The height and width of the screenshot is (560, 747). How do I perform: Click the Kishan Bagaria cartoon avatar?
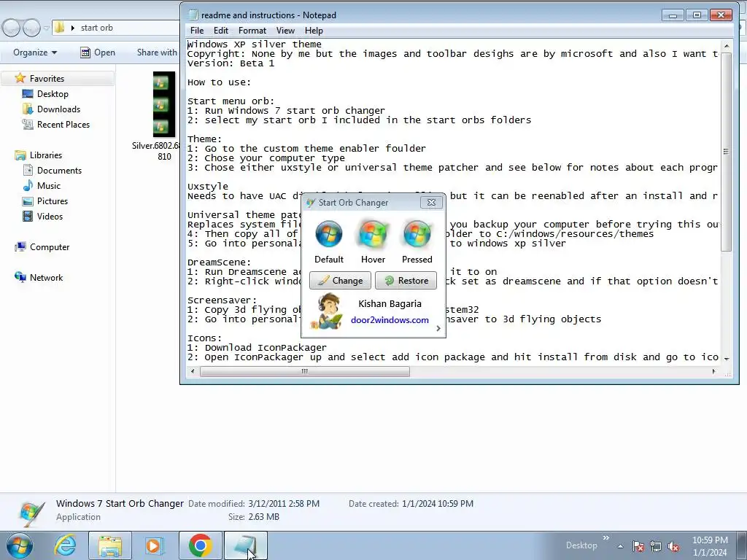[327, 311]
